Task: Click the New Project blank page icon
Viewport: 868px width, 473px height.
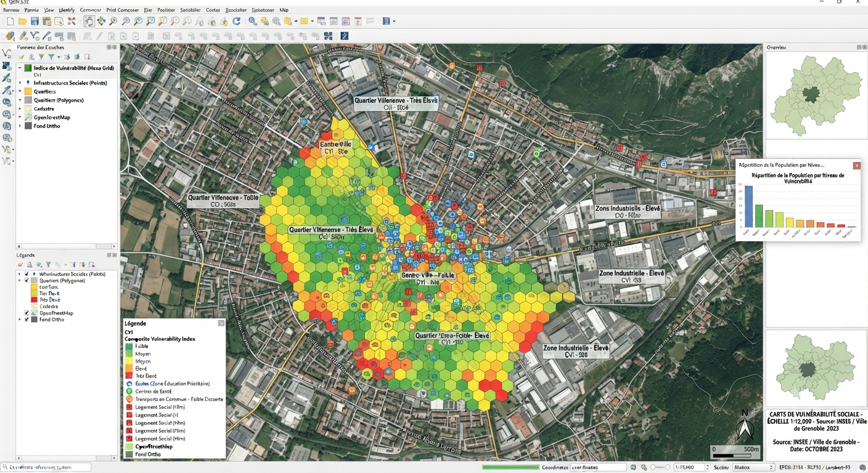Action: coord(10,21)
